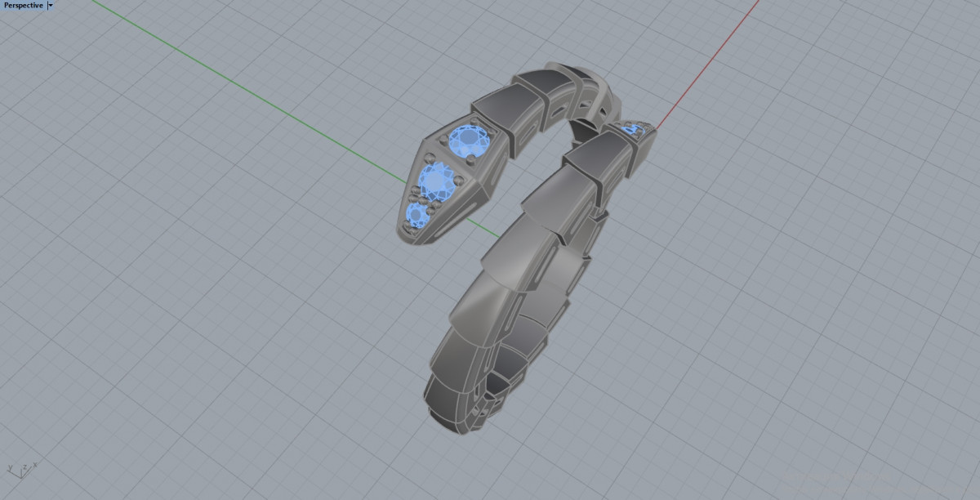Select the smallest blue gem near snake nose
980x500 pixels.
417,215
